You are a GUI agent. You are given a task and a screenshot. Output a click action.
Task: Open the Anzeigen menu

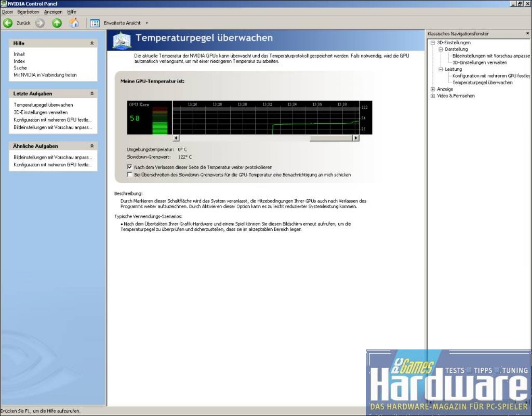(53, 12)
